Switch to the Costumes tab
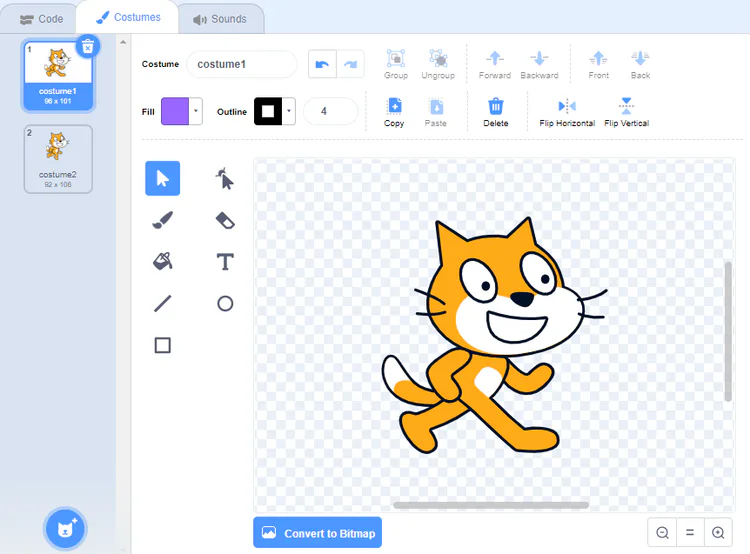 [128, 18]
